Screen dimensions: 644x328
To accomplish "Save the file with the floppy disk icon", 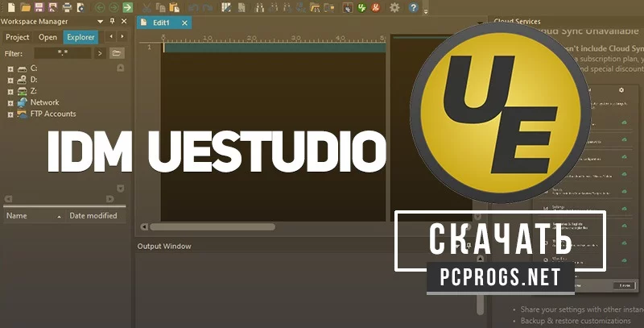I will click(x=39, y=7).
